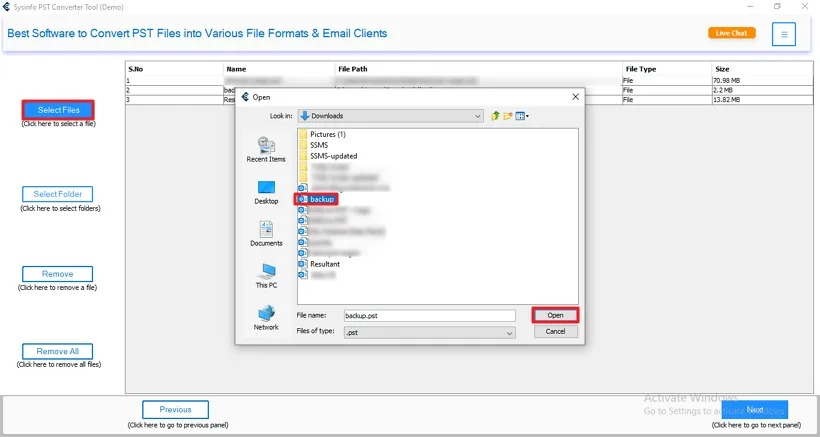Select the 2.2 MB size cell
Screen dimensions: 820x437
762,90
